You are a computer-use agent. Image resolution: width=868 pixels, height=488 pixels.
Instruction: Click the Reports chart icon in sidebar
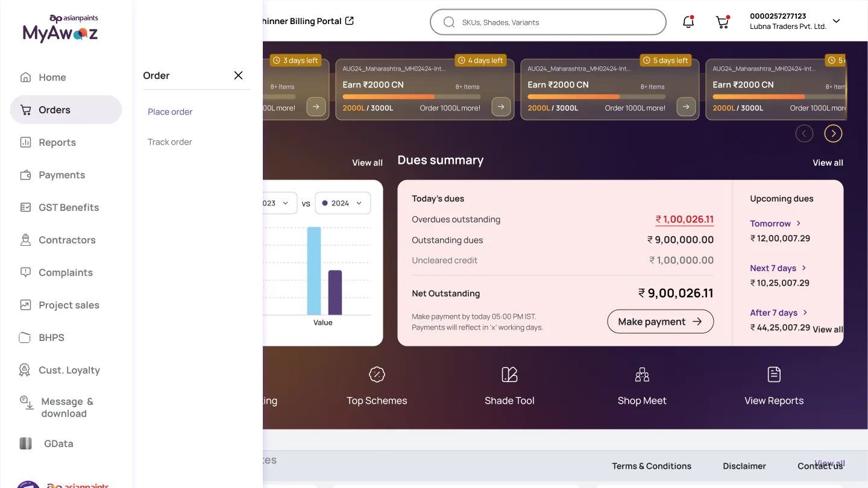click(25, 142)
